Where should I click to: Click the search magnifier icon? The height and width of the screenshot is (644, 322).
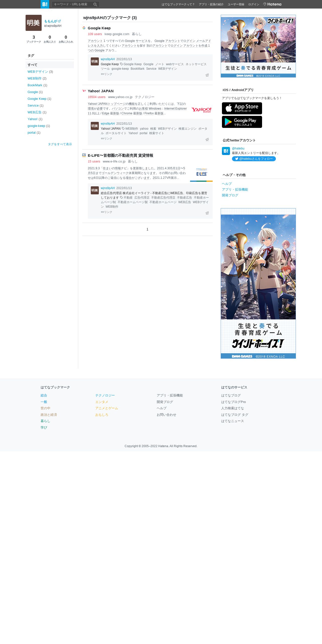[95, 4]
